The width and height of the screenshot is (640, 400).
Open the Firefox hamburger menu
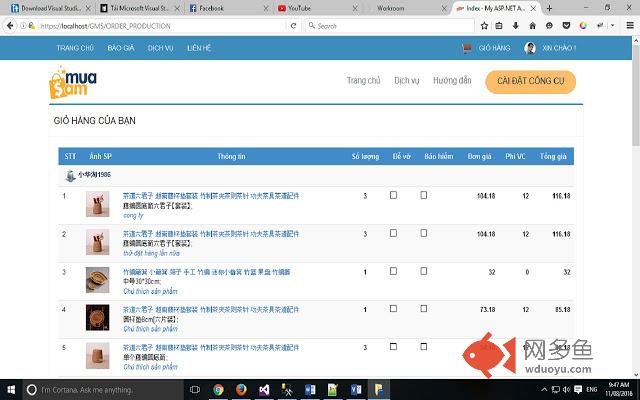(x=630, y=26)
